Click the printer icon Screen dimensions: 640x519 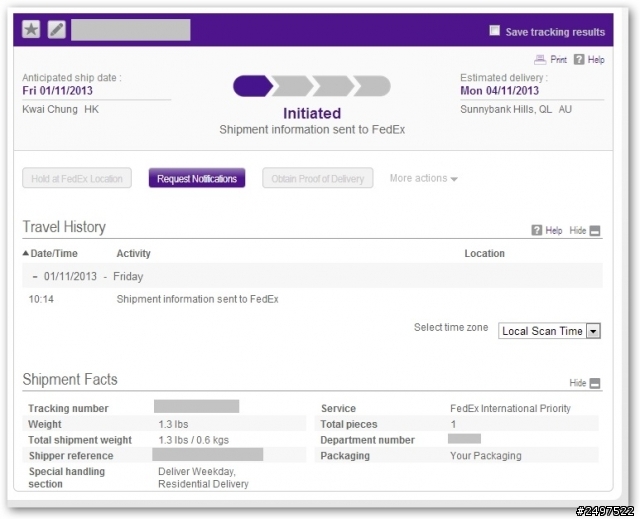click(540, 60)
